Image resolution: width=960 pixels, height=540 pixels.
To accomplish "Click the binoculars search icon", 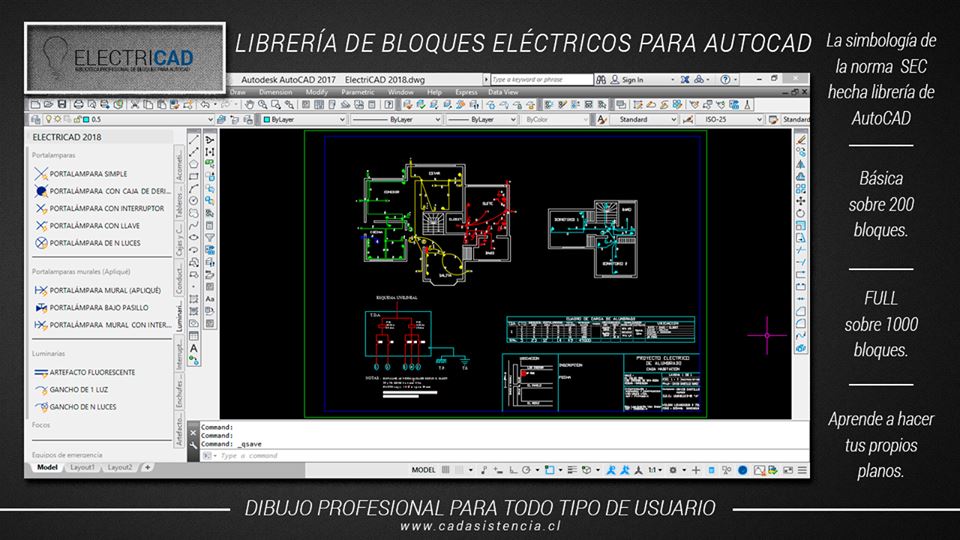I will point(601,80).
